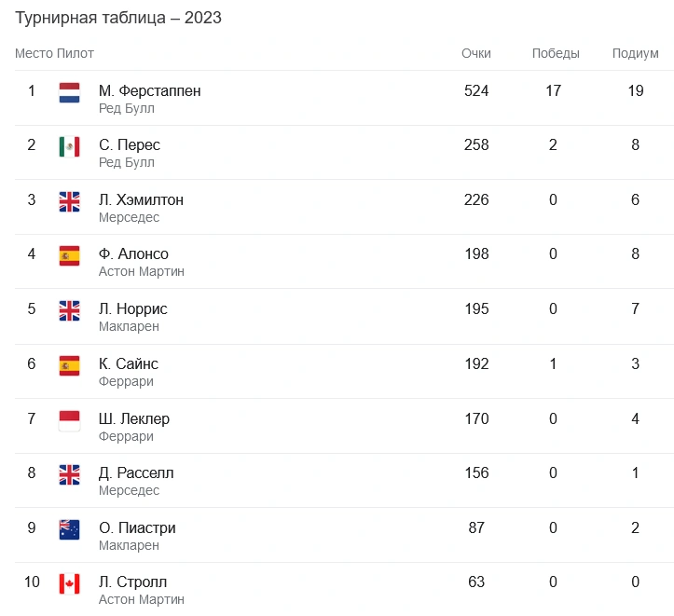
Task: Click the Феррари team under Леклер
Action: pyautogui.click(x=126, y=436)
